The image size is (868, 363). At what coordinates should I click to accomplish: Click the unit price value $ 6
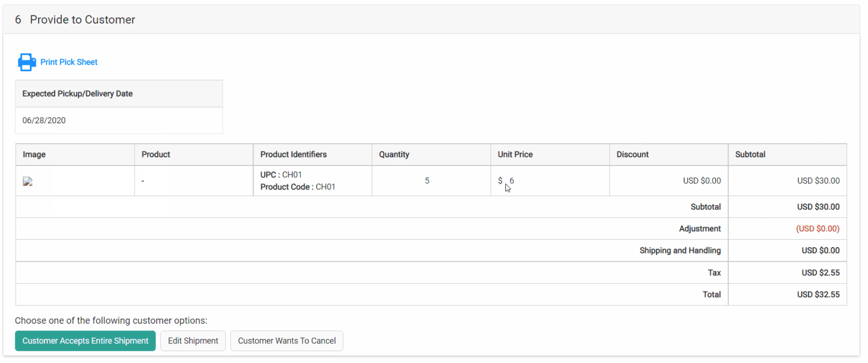tap(506, 181)
